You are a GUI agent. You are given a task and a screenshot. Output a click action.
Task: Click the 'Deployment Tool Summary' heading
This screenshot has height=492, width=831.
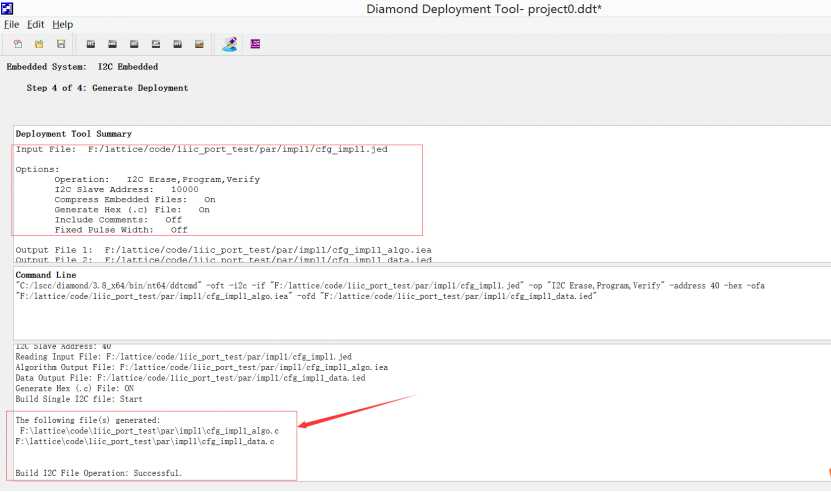point(74,134)
